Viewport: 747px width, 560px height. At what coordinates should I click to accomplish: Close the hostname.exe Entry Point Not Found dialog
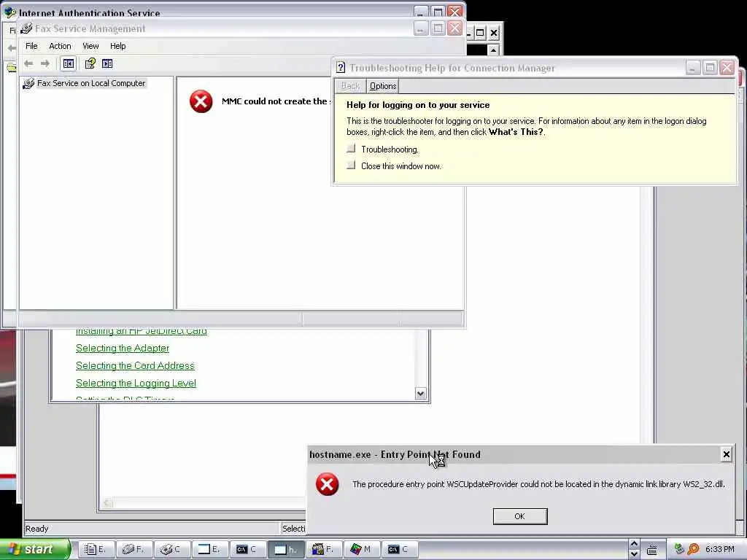pos(726,455)
